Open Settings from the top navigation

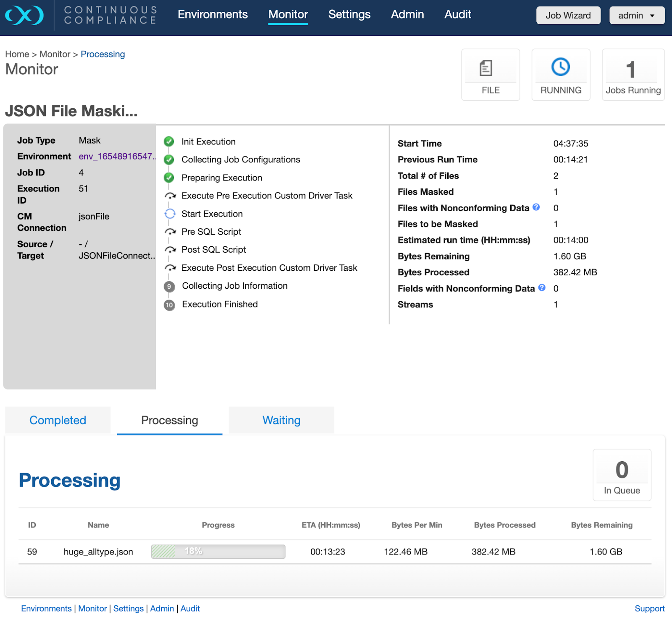pyautogui.click(x=349, y=14)
